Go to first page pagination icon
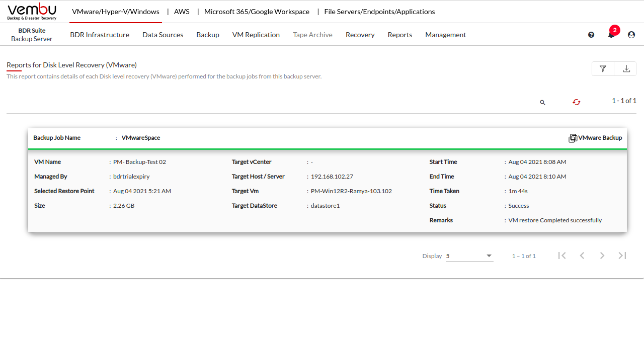This screenshot has height=337, width=644. [562, 256]
